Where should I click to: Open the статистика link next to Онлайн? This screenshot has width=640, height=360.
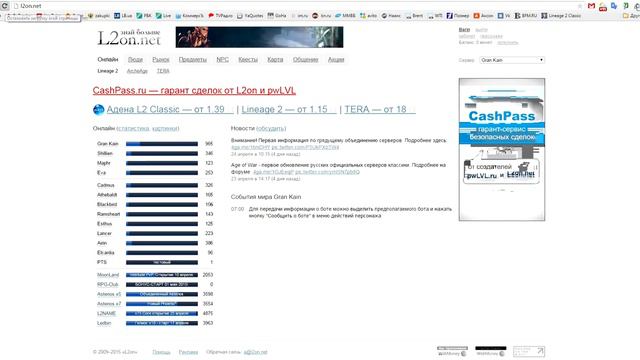[x=133, y=128]
